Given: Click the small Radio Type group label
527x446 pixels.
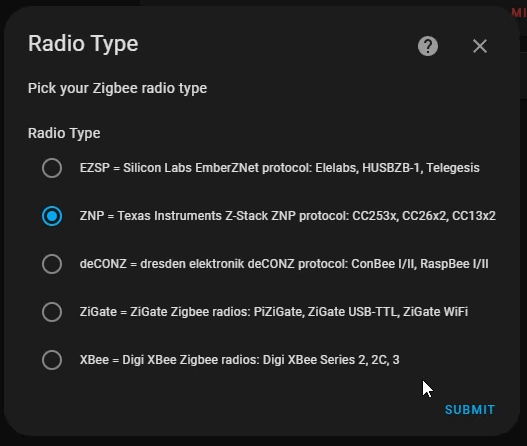Looking at the screenshot, I should (x=64, y=133).
